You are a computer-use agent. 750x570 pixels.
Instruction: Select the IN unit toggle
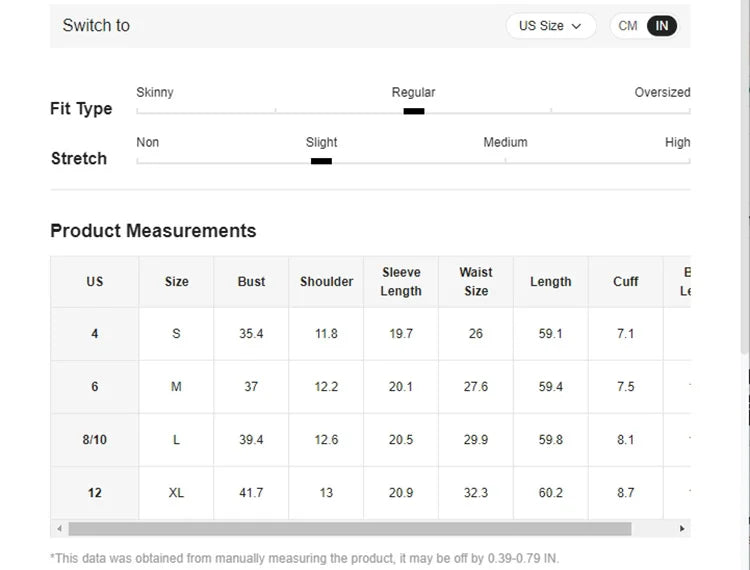[661, 26]
